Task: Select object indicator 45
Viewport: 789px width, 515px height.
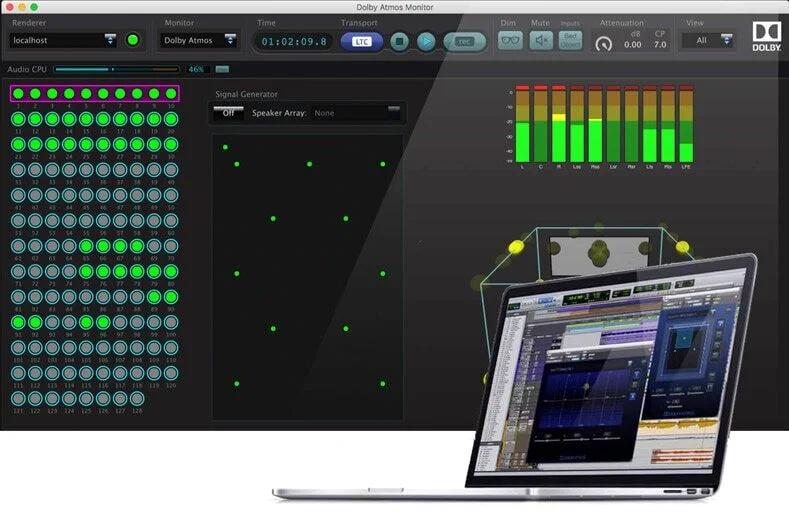Action: click(x=86, y=195)
